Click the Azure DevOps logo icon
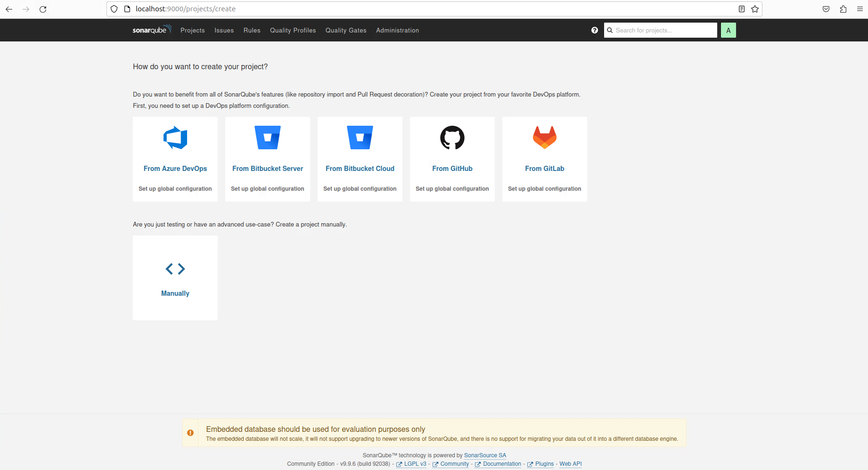 point(175,138)
